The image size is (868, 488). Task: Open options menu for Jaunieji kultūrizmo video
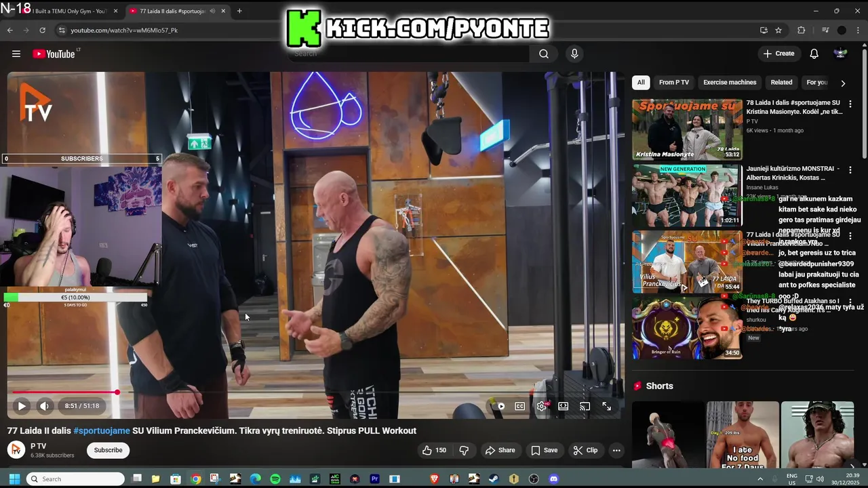(850, 170)
